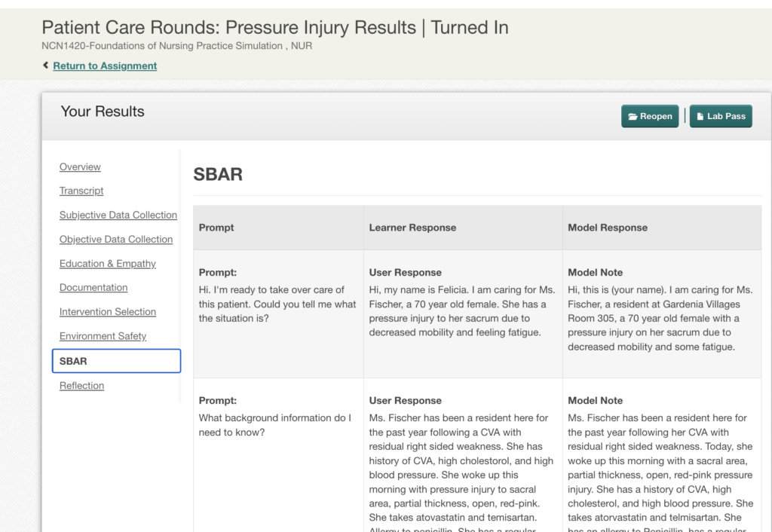Open the Return to Assignment link
This screenshot has height=532, width=772.
click(x=105, y=66)
